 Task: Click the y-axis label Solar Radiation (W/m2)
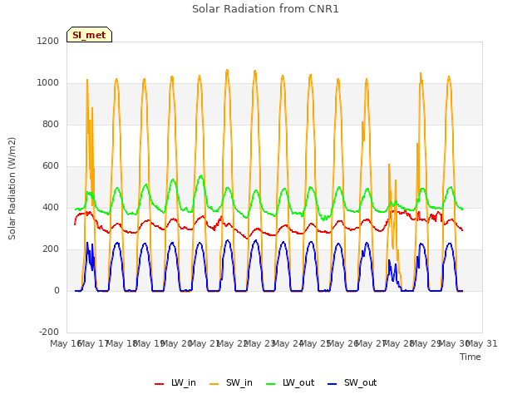(12, 189)
